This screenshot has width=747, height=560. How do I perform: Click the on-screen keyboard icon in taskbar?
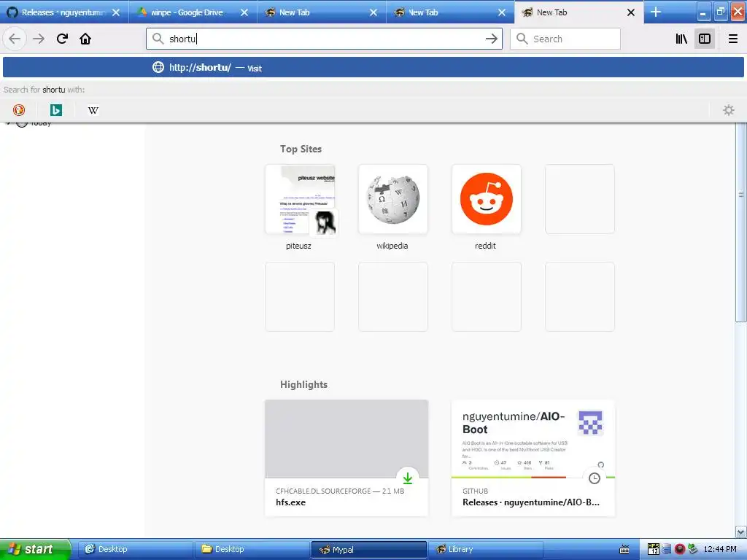(624, 550)
